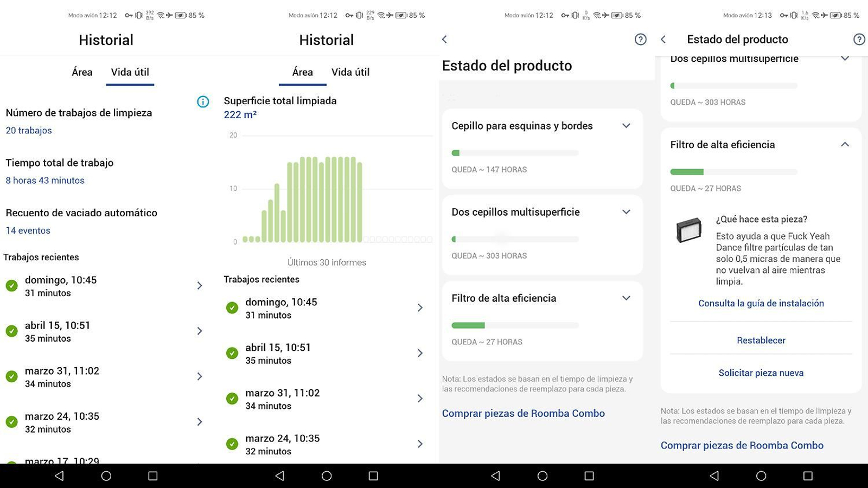Screen dimensions: 868x488
Task: Tap the chevron beside marzo 24, 10:35 job
Action: pos(200,422)
